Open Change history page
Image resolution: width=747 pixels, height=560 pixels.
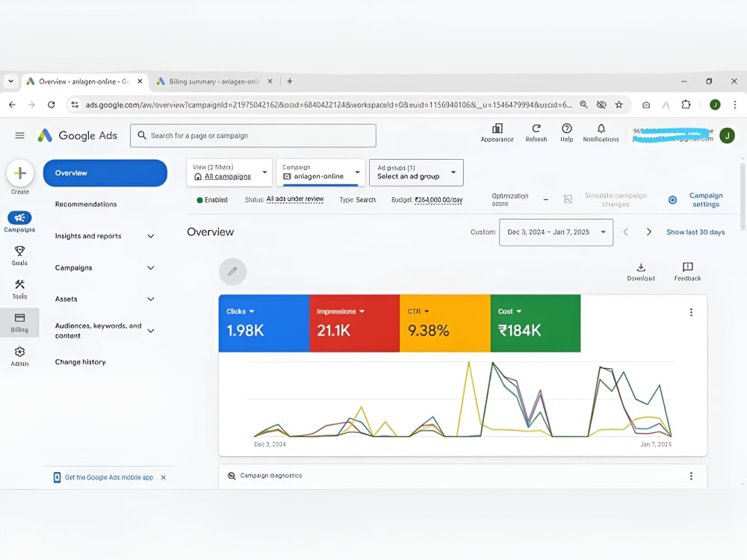pyautogui.click(x=80, y=362)
